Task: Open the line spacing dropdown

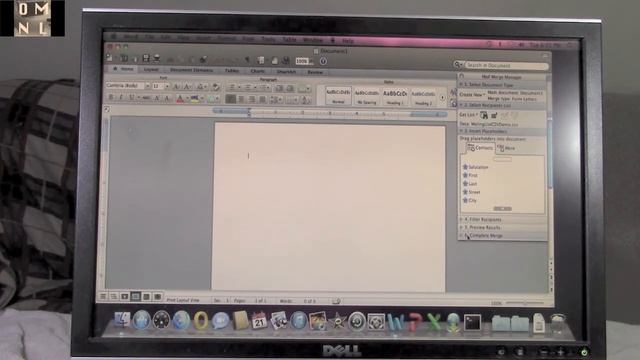Action: (276, 100)
